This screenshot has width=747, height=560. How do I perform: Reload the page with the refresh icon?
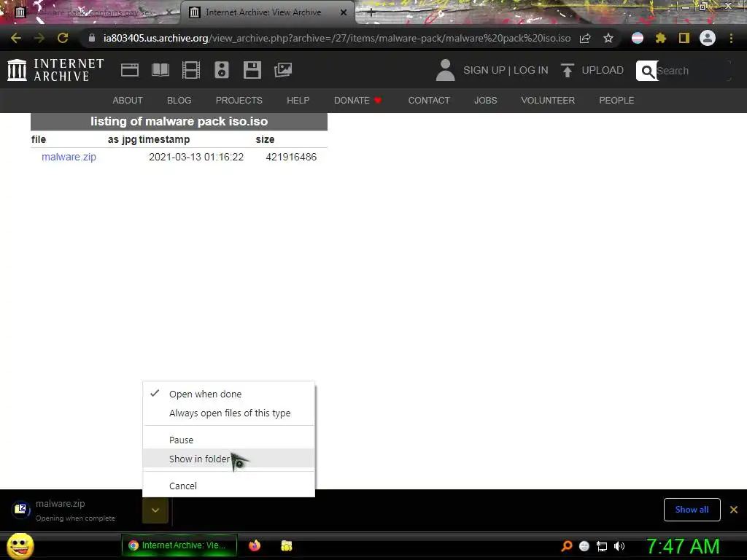pyautogui.click(x=63, y=38)
